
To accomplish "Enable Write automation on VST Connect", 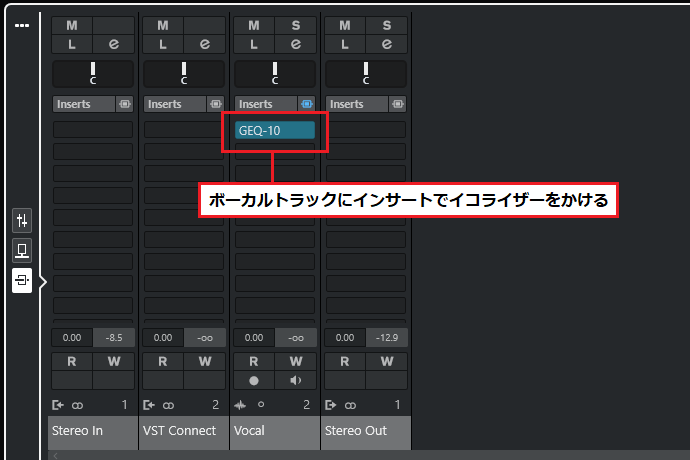I will coord(205,361).
